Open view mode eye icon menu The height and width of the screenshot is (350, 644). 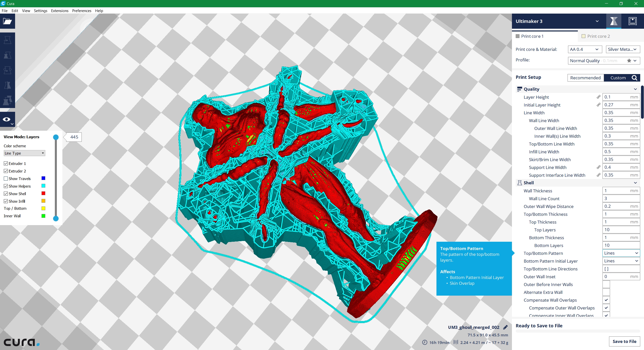coord(7,119)
